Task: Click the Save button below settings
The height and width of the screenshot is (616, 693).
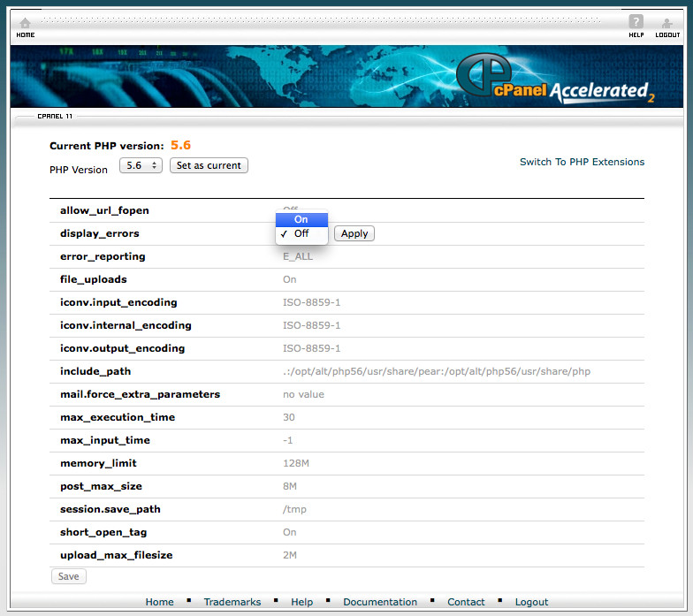Action: [x=68, y=576]
